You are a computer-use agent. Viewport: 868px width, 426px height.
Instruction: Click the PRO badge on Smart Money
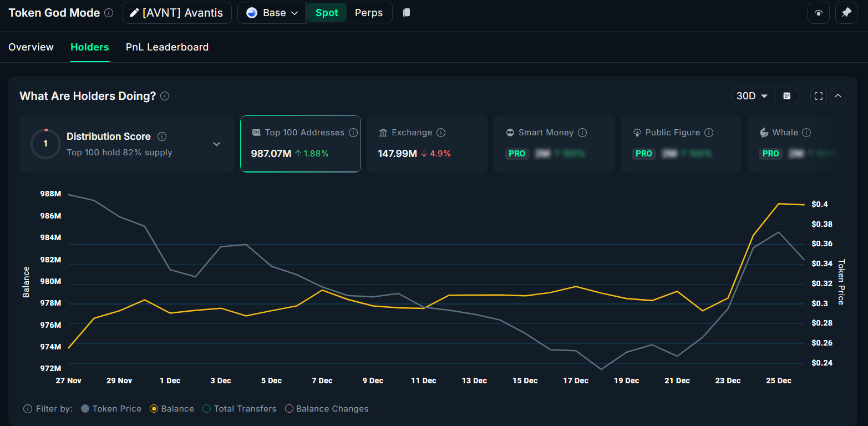(517, 154)
